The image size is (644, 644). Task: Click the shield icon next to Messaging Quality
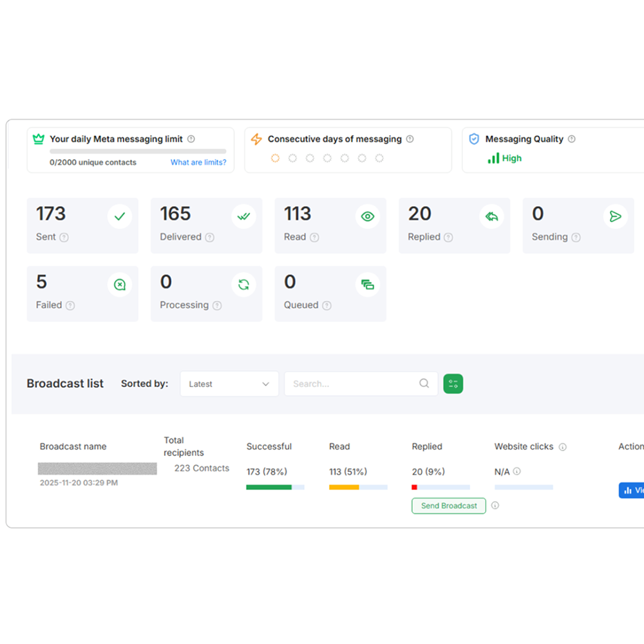pos(473,138)
